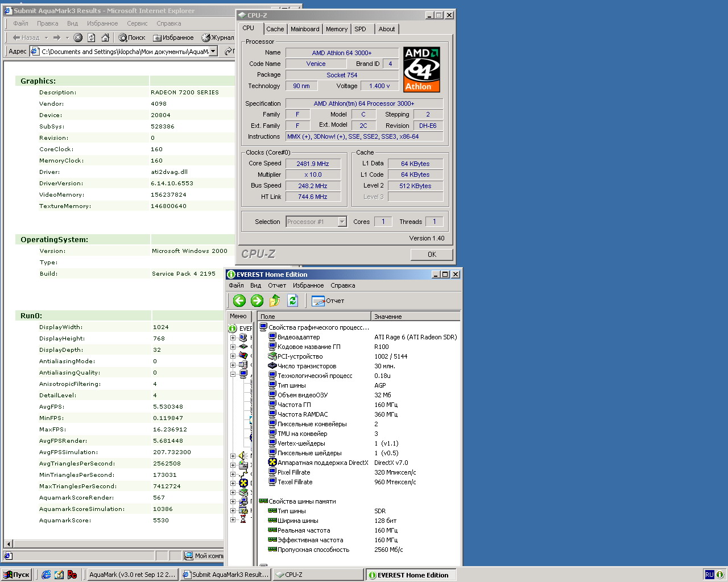The width and height of the screenshot is (728, 582).
Task: Open the Forward history dropdown arrow in Internet Explorer
Action: (x=67, y=38)
